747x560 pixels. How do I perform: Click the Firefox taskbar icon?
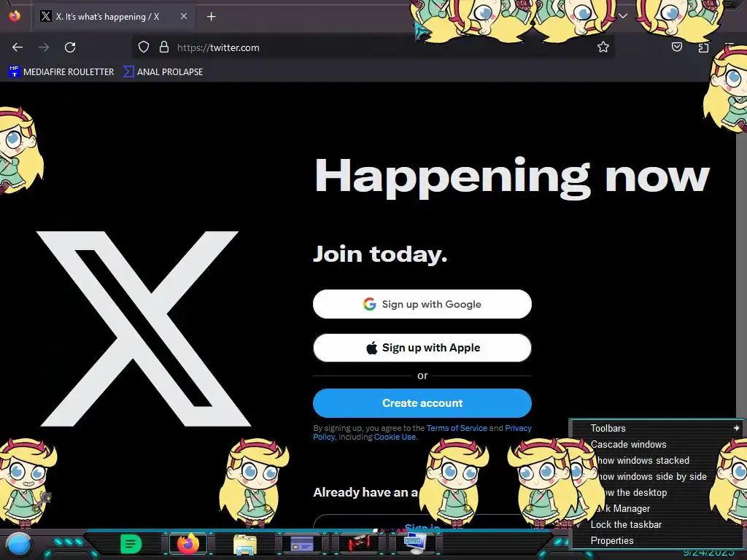click(x=188, y=543)
